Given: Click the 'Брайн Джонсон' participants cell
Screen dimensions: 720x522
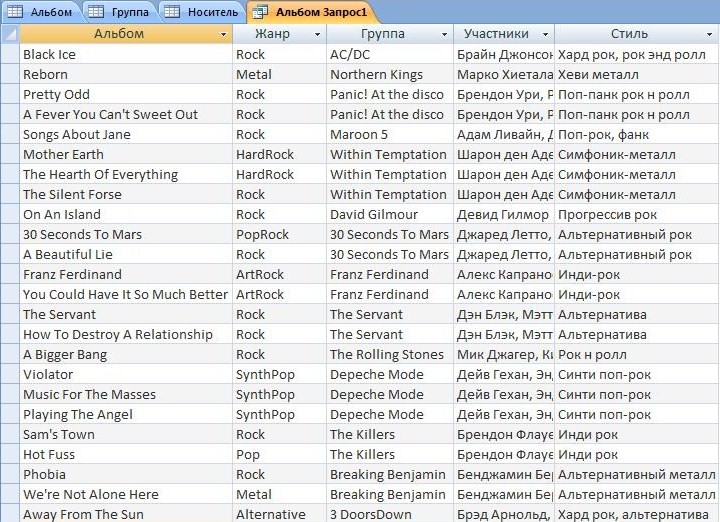Looking at the screenshot, I should 504,54.
